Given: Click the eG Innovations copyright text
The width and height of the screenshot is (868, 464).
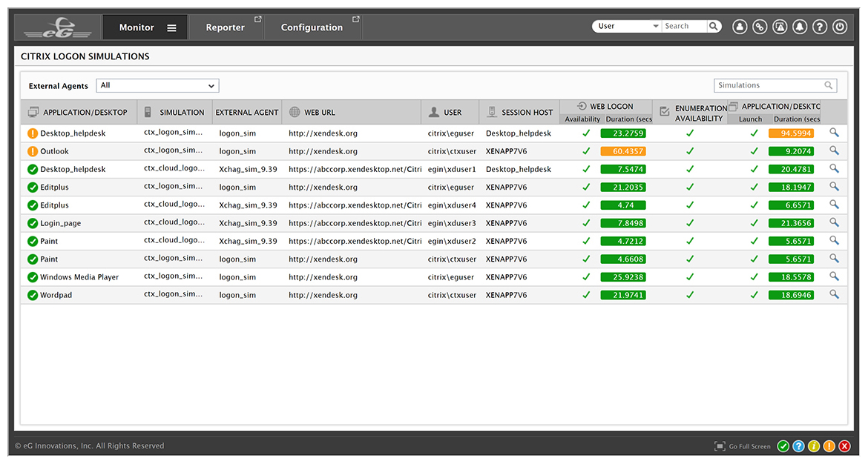Looking at the screenshot, I should (90, 445).
